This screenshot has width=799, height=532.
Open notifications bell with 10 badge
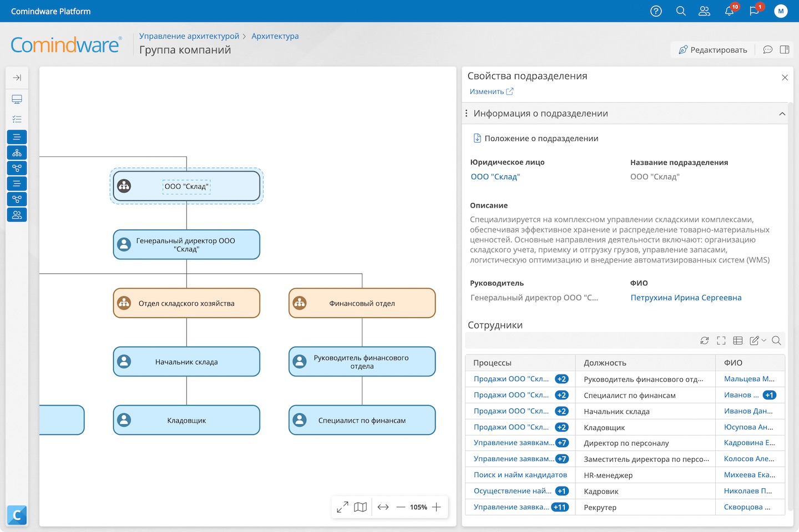(x=730, y=11)
